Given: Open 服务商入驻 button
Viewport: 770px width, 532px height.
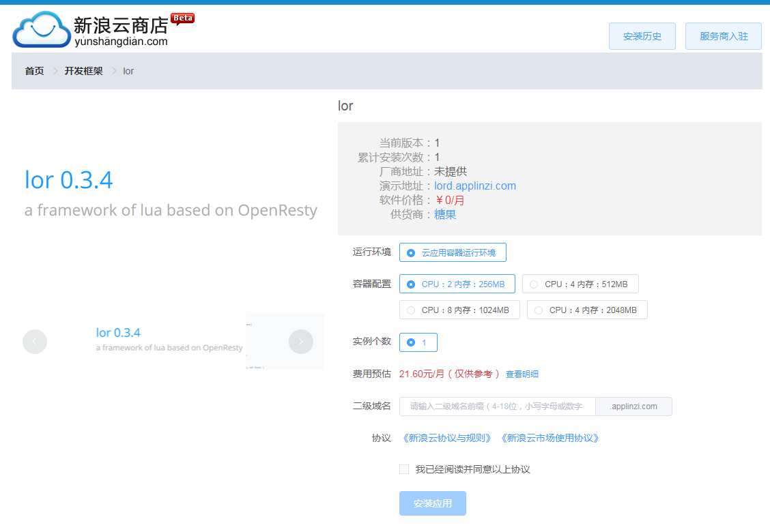Looking at the screenshot, I should (724, 36).
